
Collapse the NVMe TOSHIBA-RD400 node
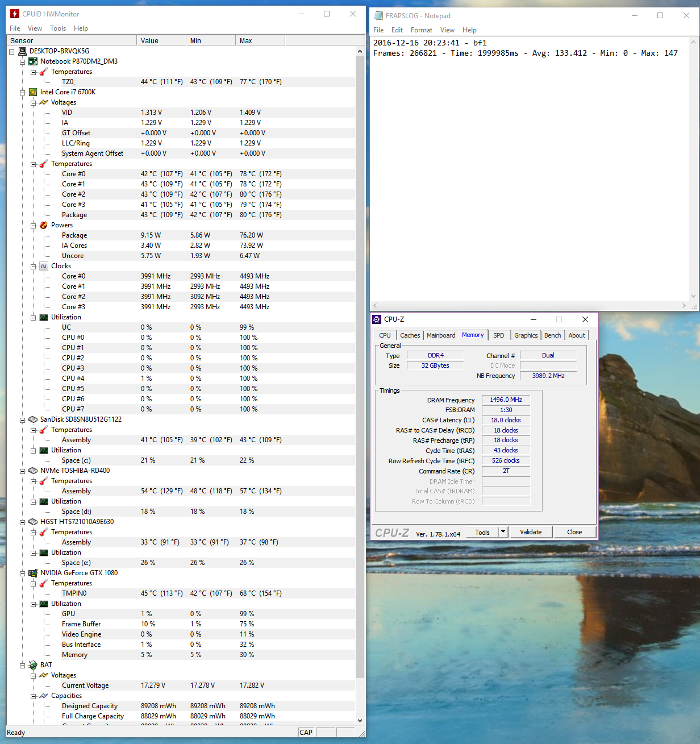click(23, 471)
